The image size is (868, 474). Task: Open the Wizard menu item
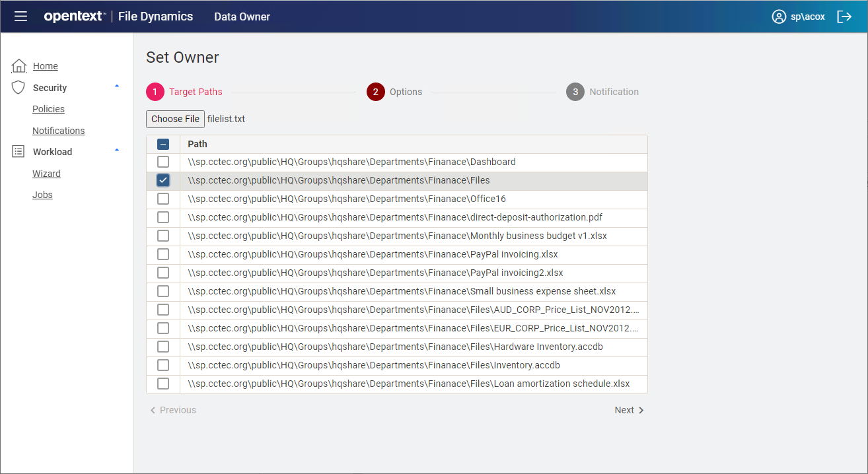[x=46, y=174]
